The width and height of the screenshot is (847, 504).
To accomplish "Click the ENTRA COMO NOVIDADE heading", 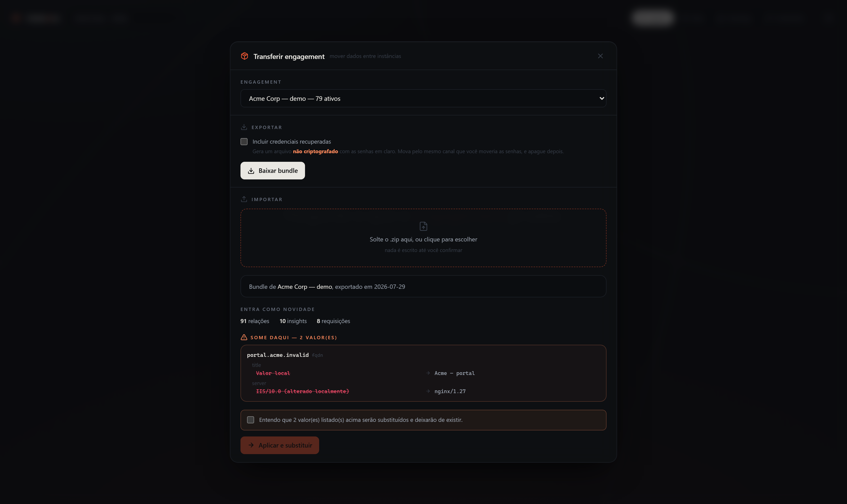I will coord(278,309).
